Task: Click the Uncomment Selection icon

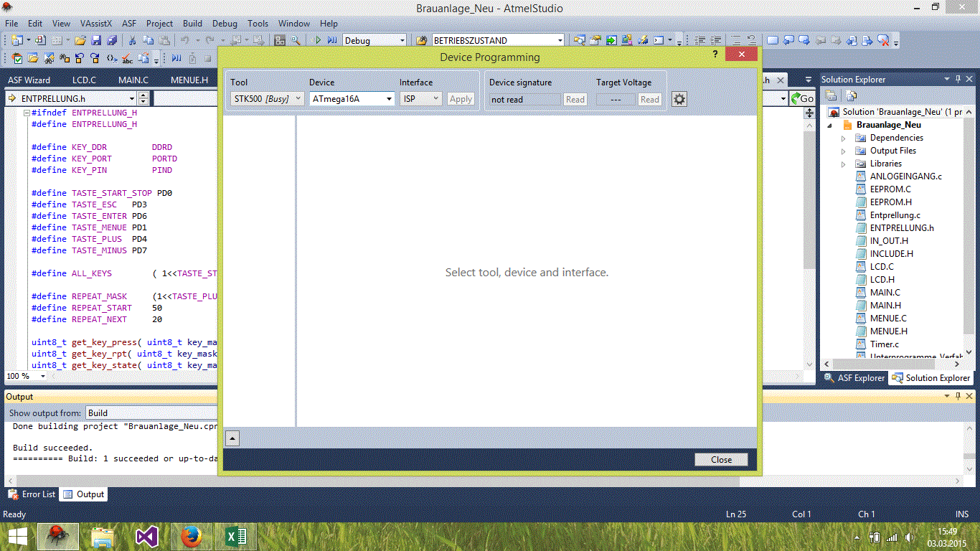Action: tap(751, 40)
